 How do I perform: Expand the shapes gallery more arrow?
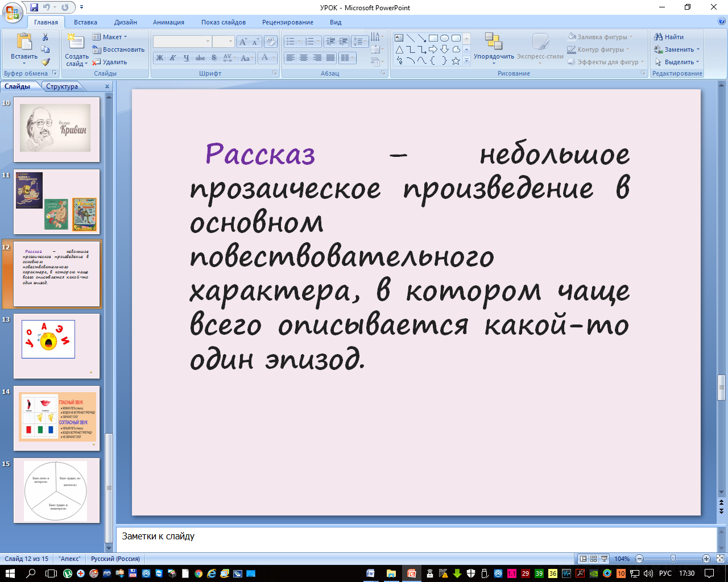pyautogui.click(x=466, y=61)
